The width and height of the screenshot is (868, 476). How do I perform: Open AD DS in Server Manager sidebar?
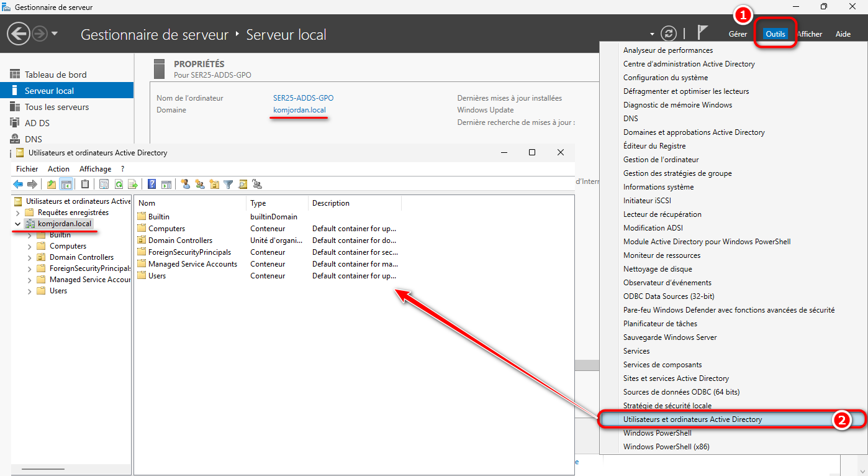pos(66,123)
